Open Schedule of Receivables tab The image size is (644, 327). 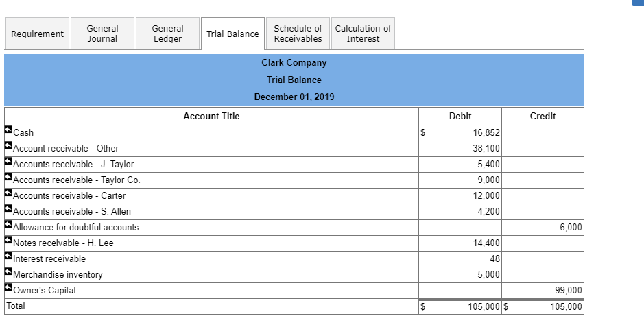tap(298, 34)
